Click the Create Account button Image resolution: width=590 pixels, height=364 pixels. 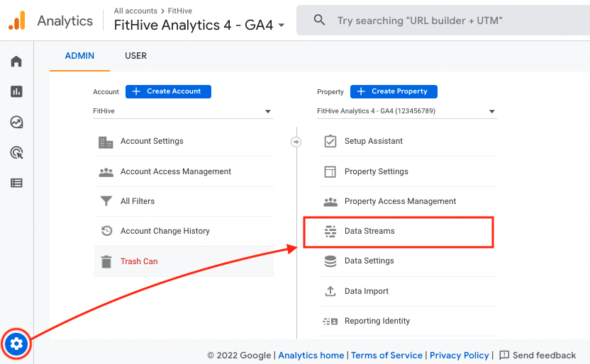168,91
